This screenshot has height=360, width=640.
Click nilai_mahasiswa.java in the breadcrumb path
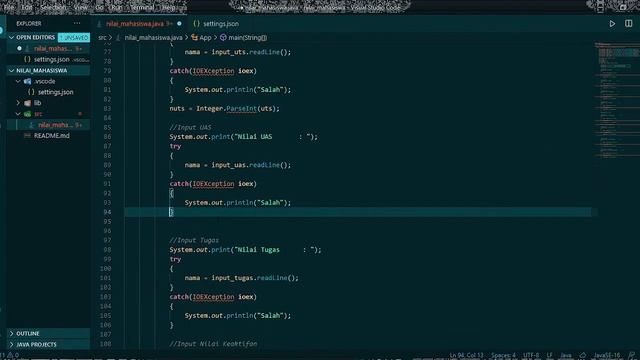tap(153, 38)
